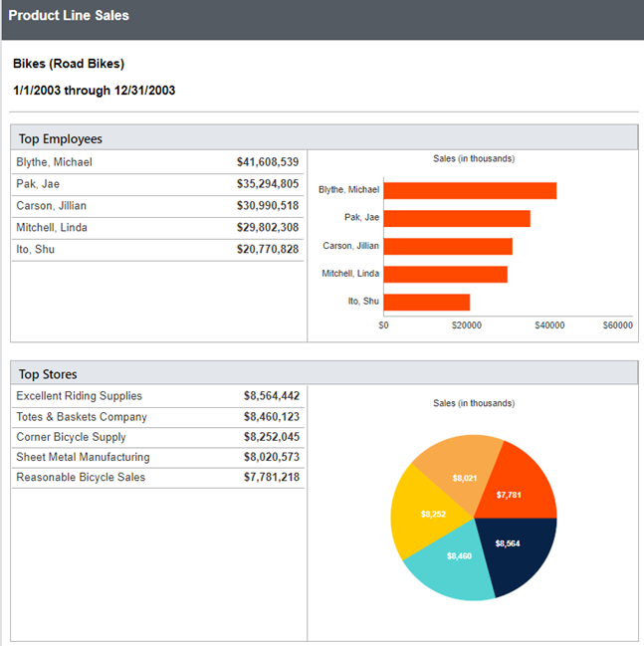Image resolution: width=644 pixels, height=646 pixels.
Task: Click the Carson, Jillian sales bar
Action: point(448,246)
